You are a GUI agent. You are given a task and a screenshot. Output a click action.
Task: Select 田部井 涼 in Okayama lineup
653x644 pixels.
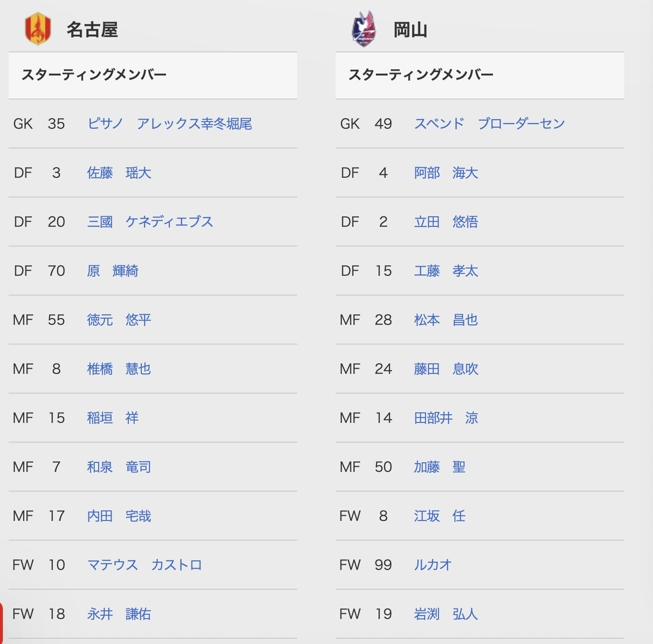[x=446, y=418]
